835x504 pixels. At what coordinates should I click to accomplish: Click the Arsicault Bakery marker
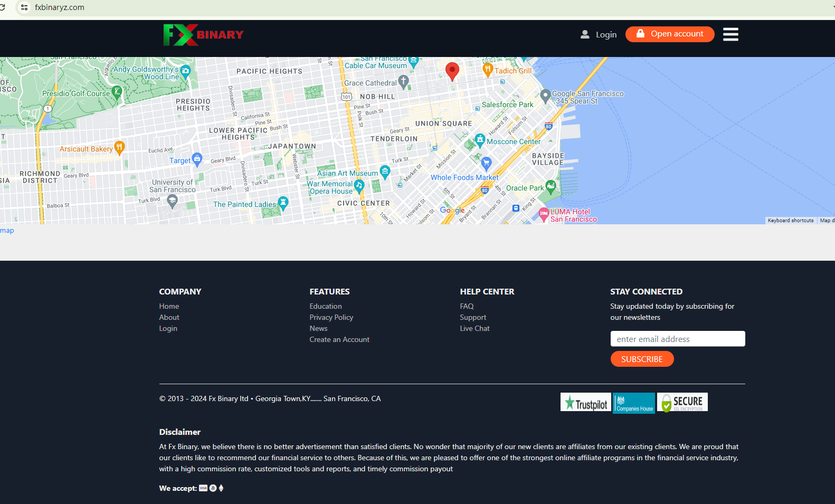pyautogui.click(x=120, y=148)
